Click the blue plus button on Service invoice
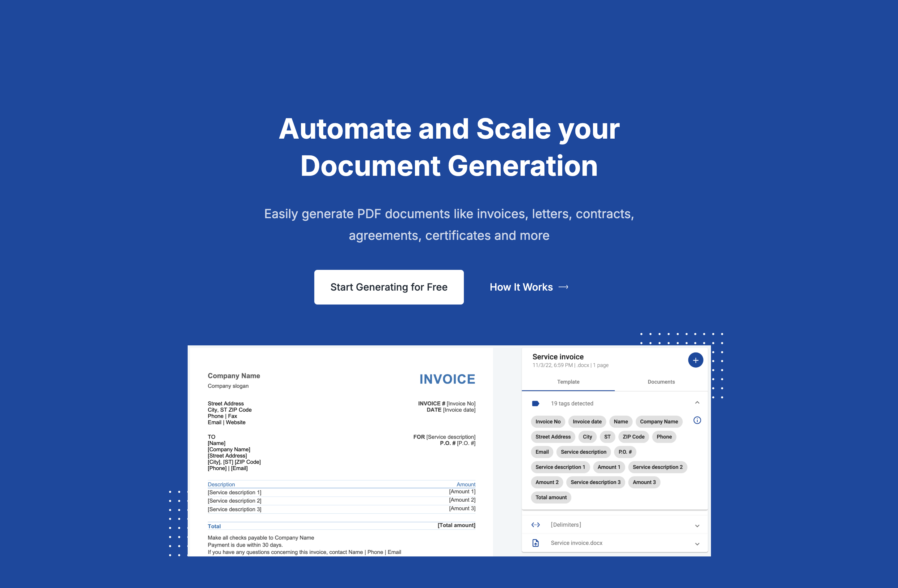This screenshot has height=588, width=898. tap(695, 360)
